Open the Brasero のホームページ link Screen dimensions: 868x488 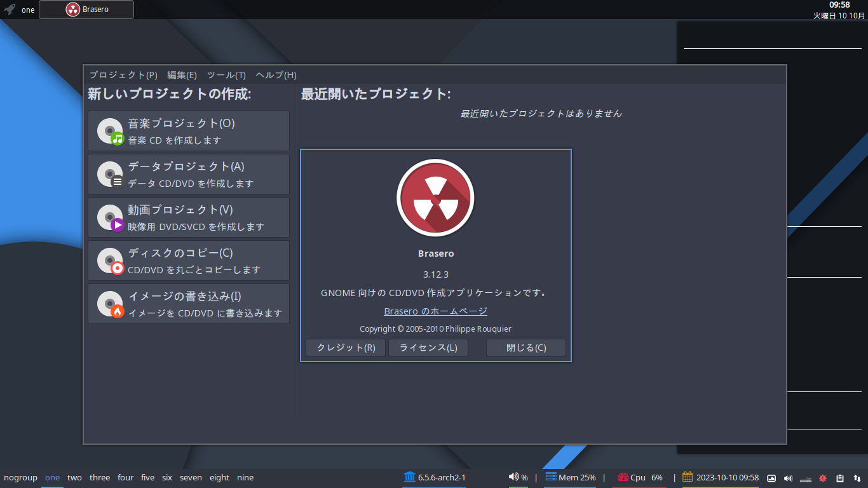tap(435, 311)
